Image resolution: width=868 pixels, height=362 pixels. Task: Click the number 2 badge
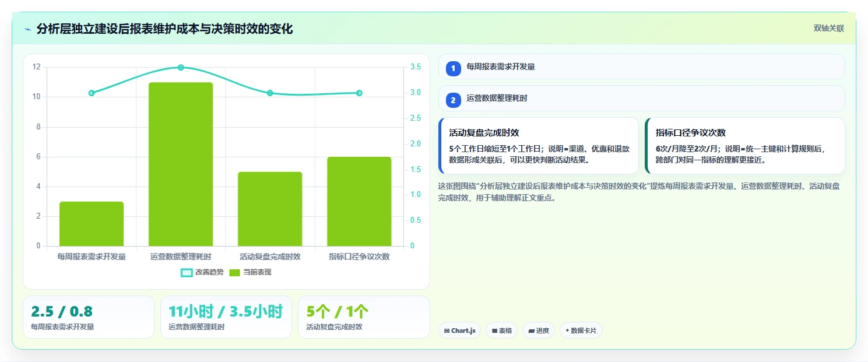tap(454, 100)
